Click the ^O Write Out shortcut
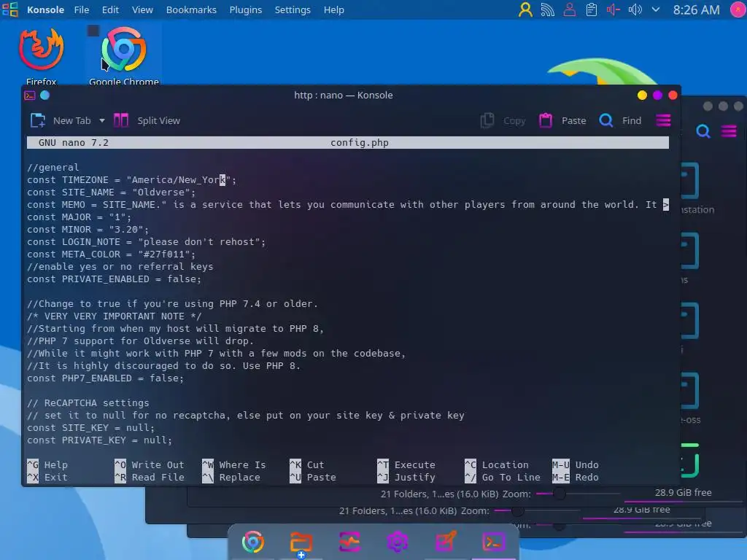The width and height of the screenshot is (747, 560). pyautogui.click(x=149, y=464)
